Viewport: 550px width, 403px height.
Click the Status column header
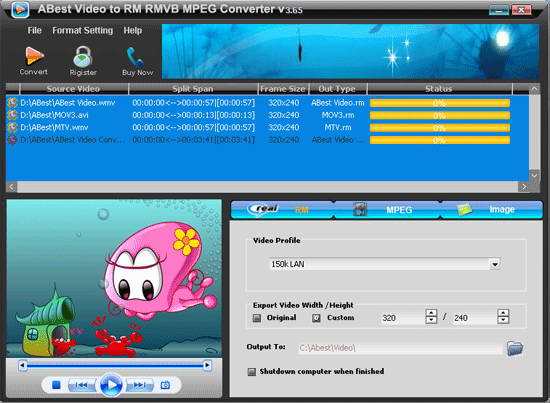(439, 89)
